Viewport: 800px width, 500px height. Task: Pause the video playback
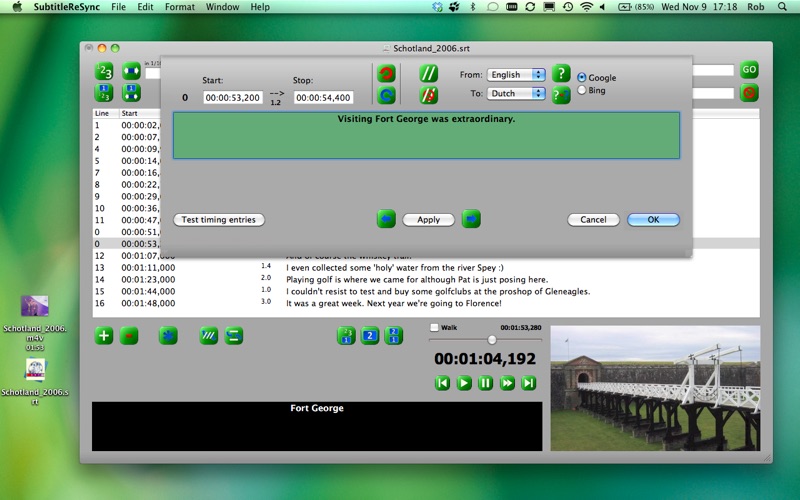point(486,383)
